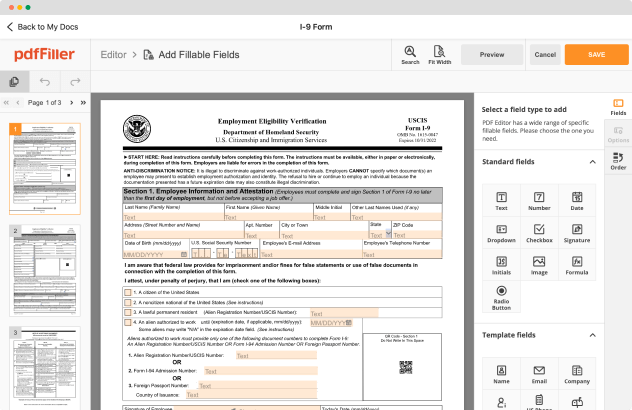
Task: Click the Employee's Telephone Number field
Action: pyautogui.click(x=402, y=254)
